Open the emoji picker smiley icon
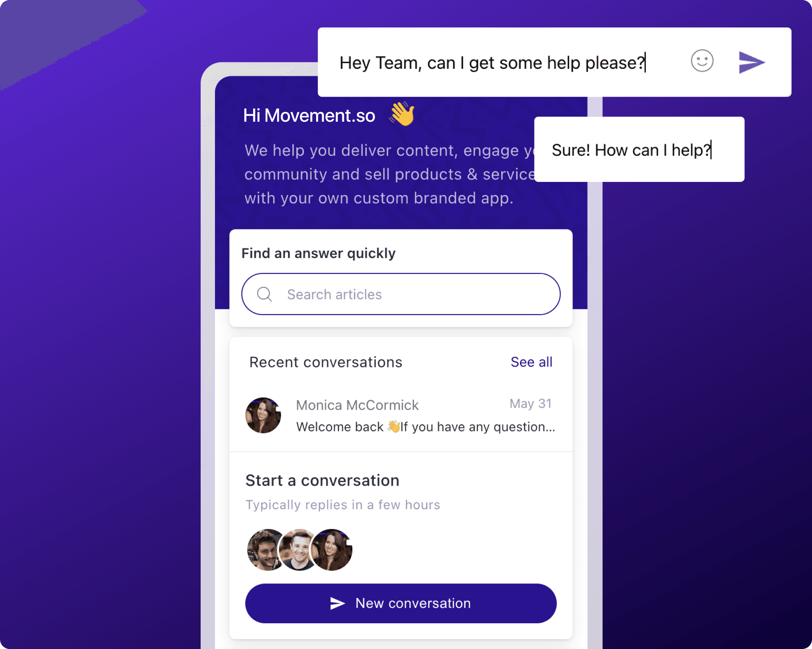812x649 pixels. pyautogui.click(x=702, y=61)
